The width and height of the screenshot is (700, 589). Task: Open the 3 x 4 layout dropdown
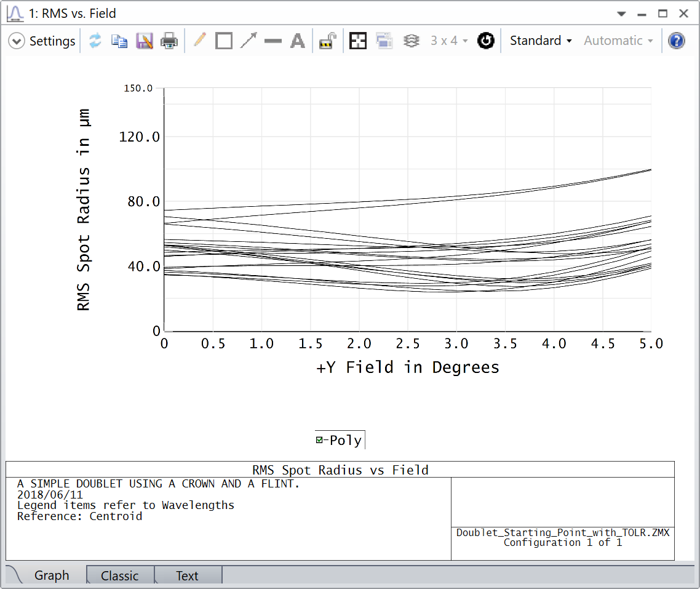click(x=448, y=41)
